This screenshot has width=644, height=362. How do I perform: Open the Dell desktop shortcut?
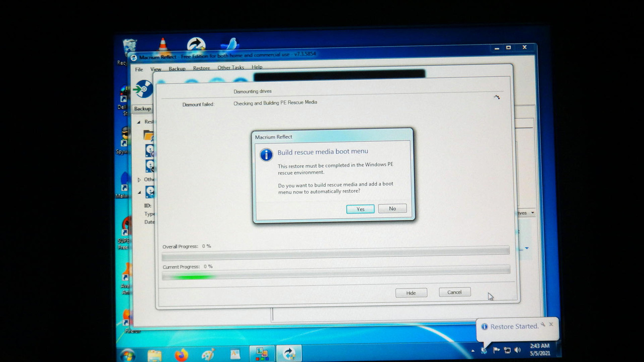click(123, 101)
